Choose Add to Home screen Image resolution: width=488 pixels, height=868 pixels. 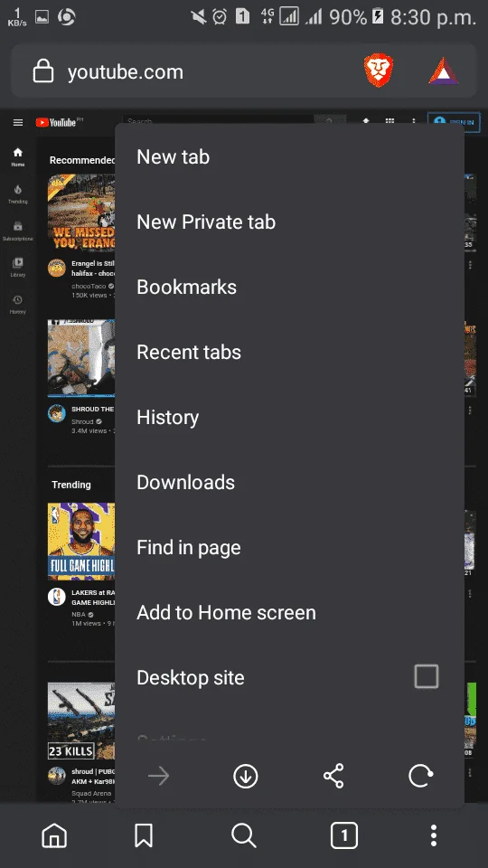[x=289, y=612]
